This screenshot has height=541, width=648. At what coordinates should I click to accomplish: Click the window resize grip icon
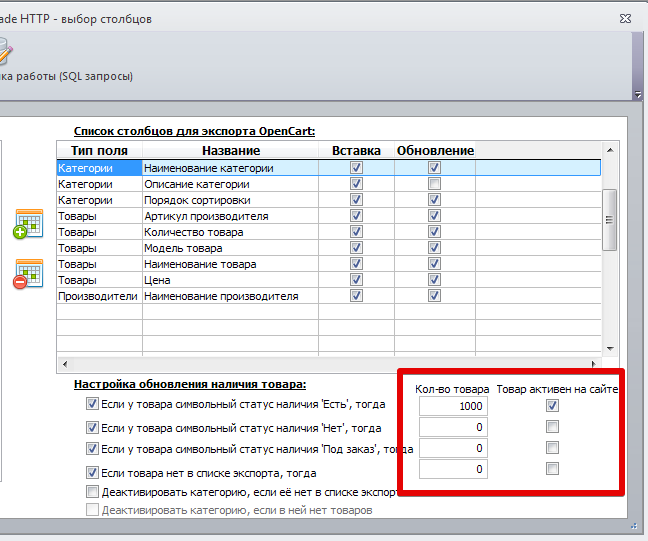coord(634,526)
